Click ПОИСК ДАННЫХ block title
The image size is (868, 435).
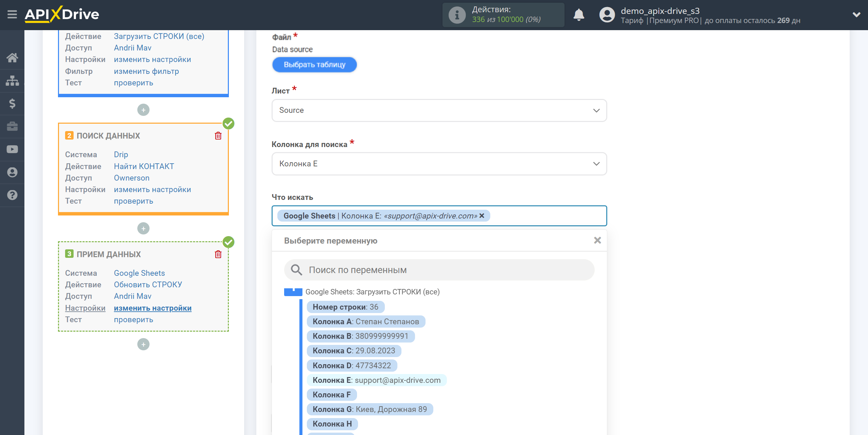tap(108, 136)
